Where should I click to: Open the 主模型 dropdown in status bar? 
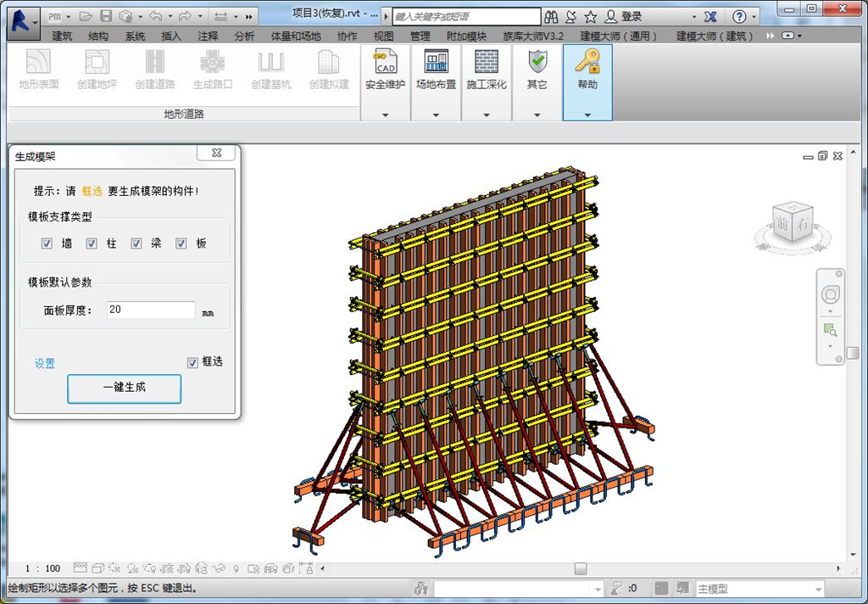coord(759,589)
